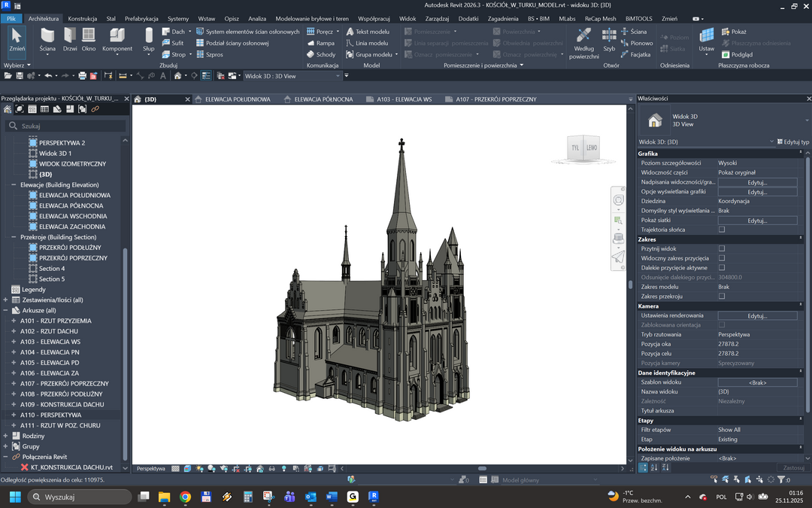Switch to the Konstrukcja ribbon tab
This screenshot has width=812, height=508.
click(82, 18)
